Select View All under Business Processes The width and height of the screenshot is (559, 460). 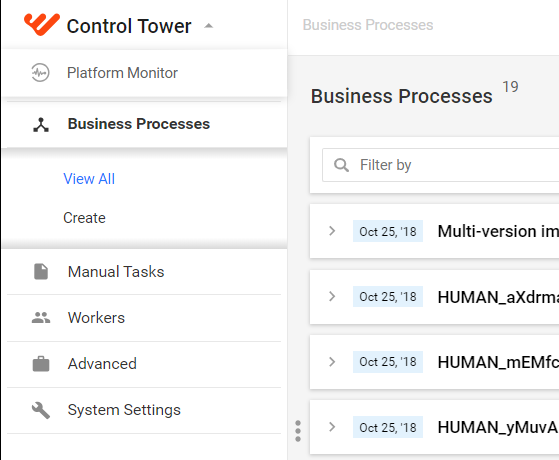[x=89, y=179]
